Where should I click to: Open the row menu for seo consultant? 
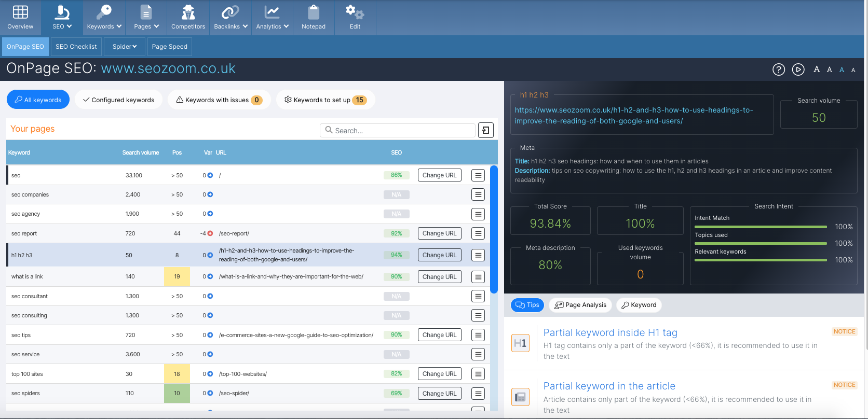pos(478,296)
